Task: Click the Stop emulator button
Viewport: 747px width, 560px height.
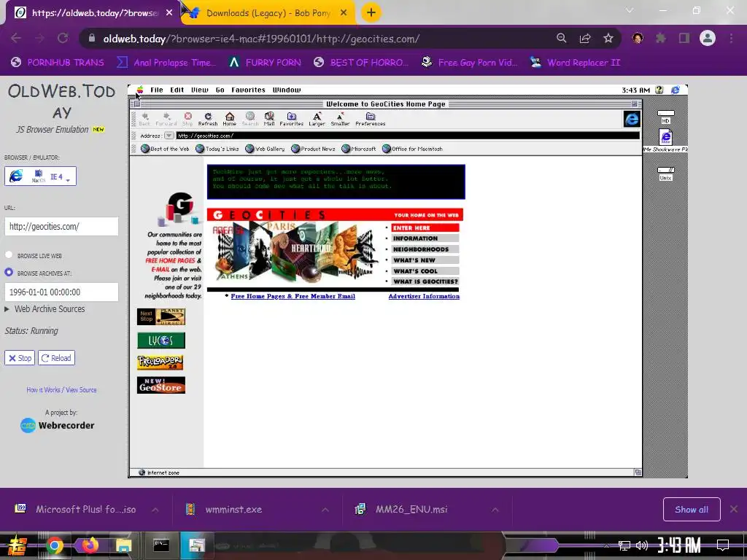Action: click(20, 358)
